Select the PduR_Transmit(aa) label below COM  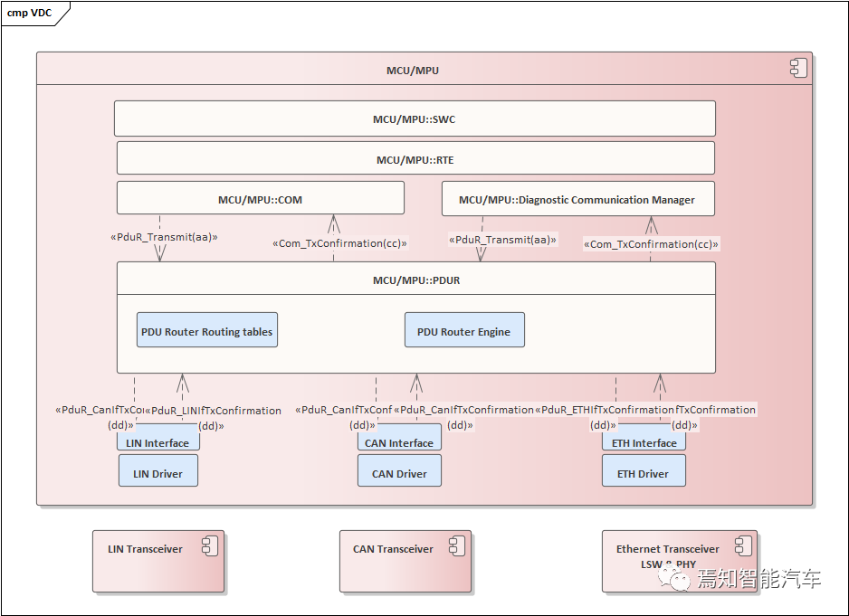coord(164,237)
